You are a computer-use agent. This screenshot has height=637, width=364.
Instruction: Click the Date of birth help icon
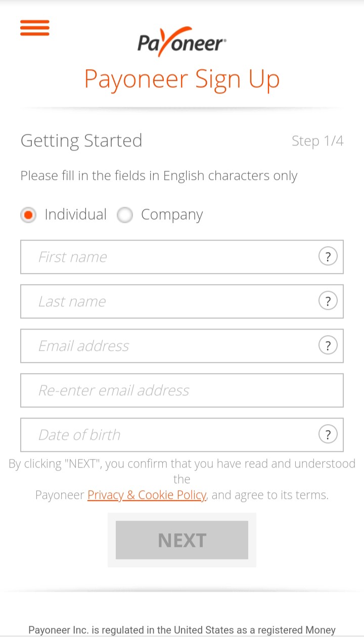pyautogui.click(x=328, y=435)
